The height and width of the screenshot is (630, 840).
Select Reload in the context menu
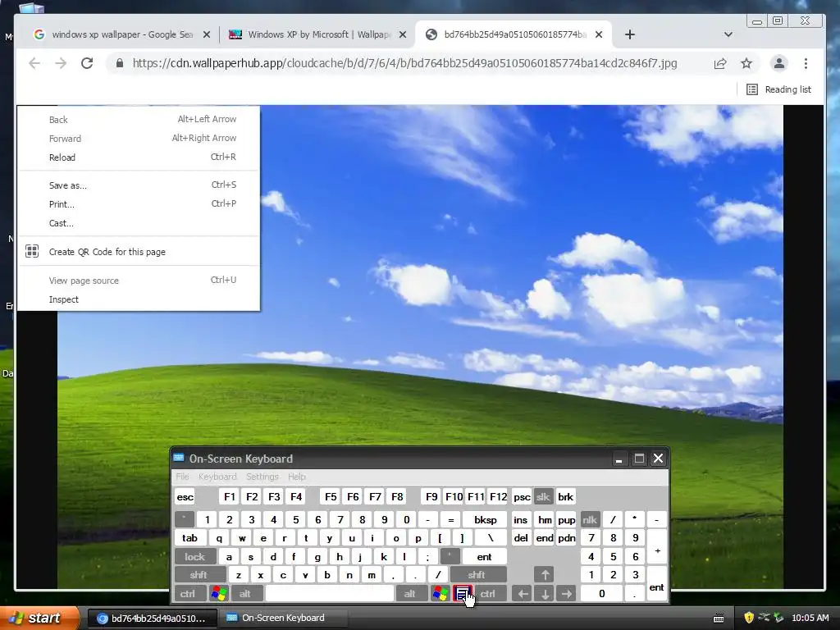point(139,157)
